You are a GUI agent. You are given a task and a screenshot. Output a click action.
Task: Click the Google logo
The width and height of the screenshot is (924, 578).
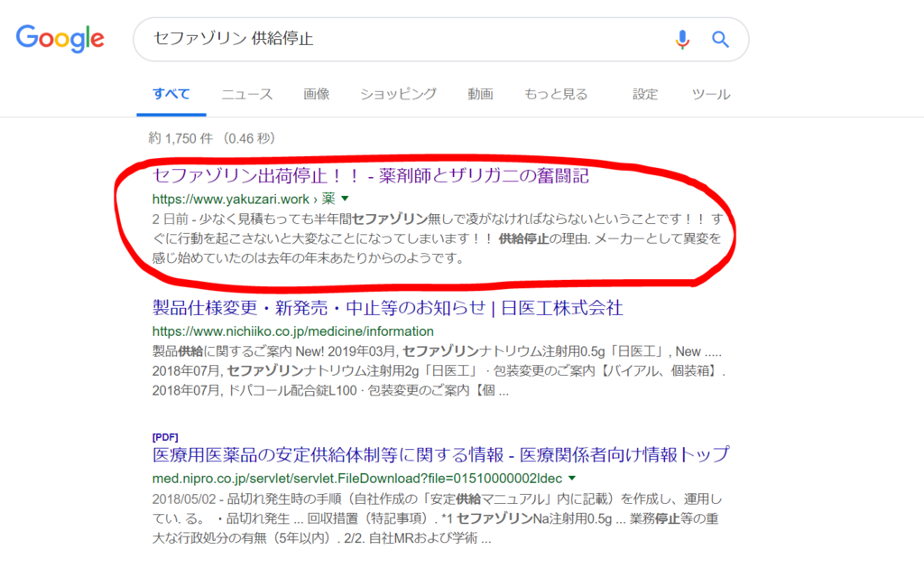click(60, 38)
